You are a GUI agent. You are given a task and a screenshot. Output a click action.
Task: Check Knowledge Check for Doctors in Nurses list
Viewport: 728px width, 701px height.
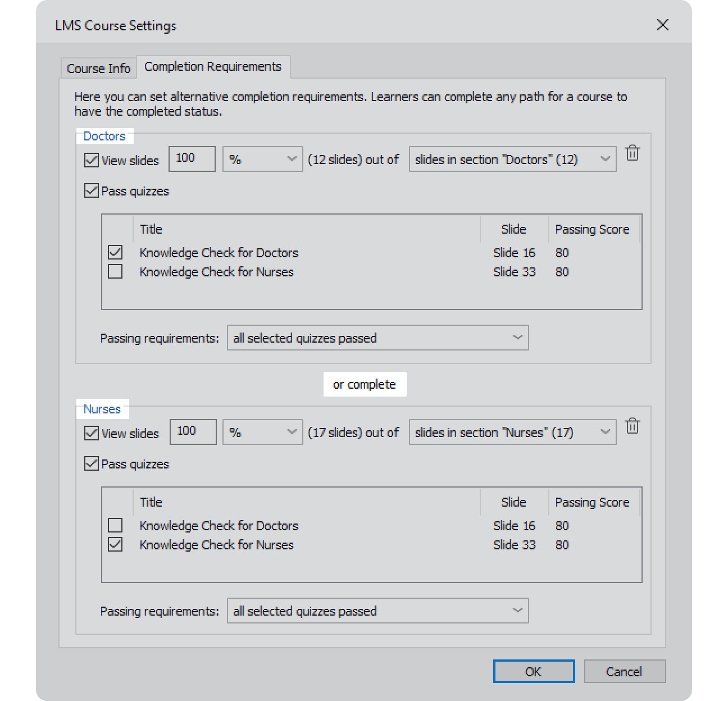115,525
